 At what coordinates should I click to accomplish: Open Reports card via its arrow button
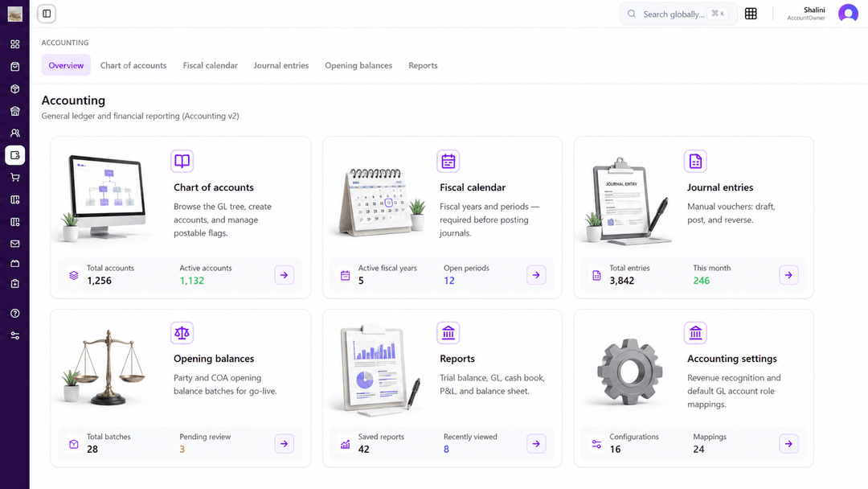(x=536, y=444)
